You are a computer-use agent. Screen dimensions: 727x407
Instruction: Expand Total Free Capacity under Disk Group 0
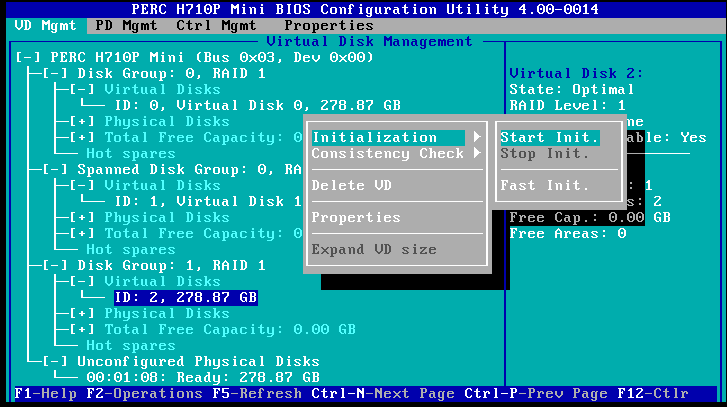tap(82, 138)
